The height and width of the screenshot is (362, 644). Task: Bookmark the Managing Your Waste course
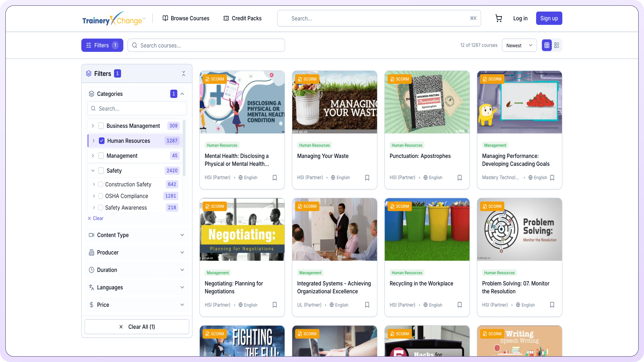pos(367,177)
